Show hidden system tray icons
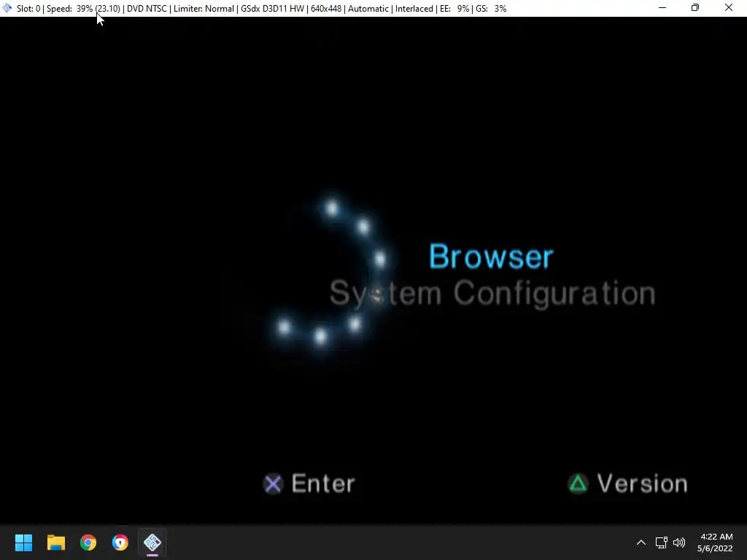This screenshot has width=747, height=560. pyautogui.click(x=641, y=542)
